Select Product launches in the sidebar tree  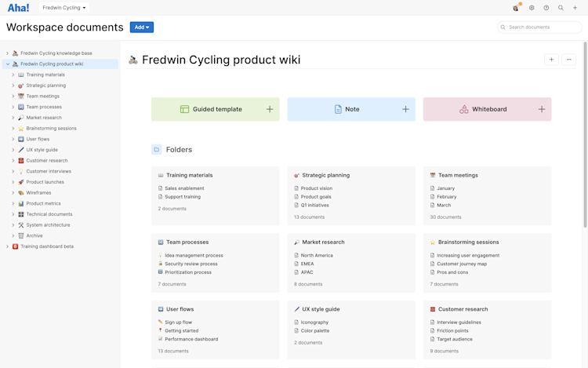click(x=45, y=182)
